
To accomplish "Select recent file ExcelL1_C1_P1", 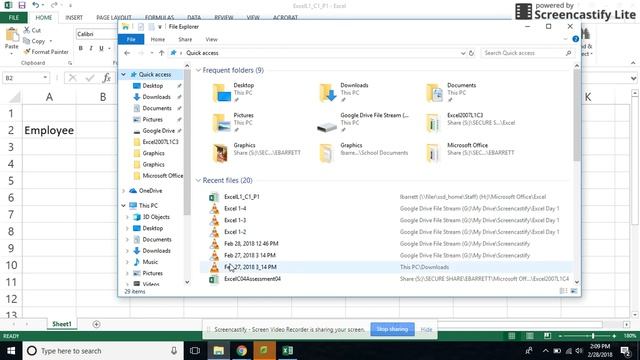I will click(x=242, y=197).
